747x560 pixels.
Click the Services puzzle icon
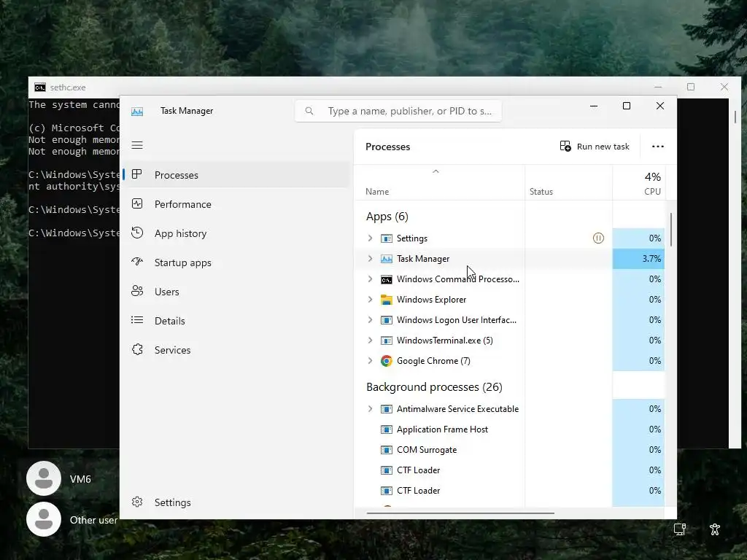click(x=137, y=349)
